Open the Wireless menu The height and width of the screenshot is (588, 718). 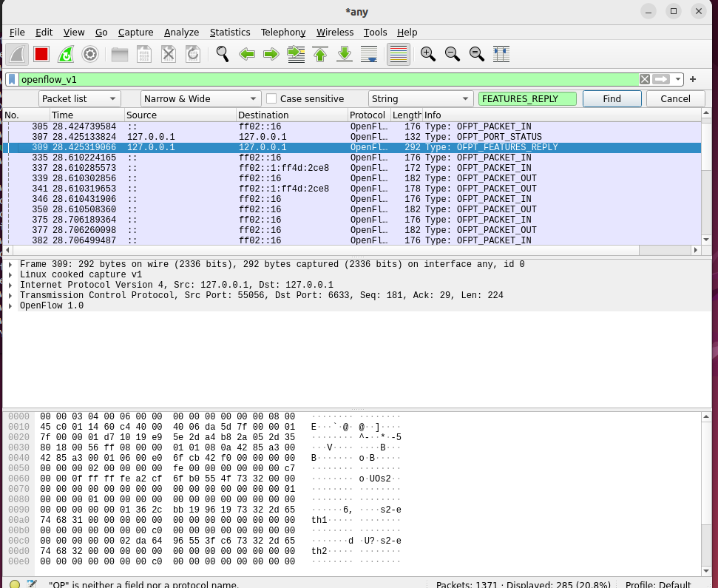point(335,33)
